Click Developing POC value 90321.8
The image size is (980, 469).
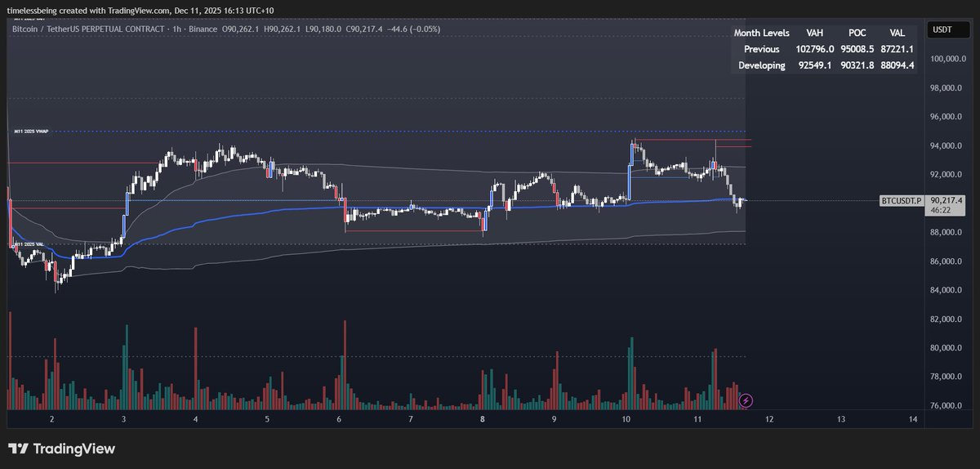point(857,65)
